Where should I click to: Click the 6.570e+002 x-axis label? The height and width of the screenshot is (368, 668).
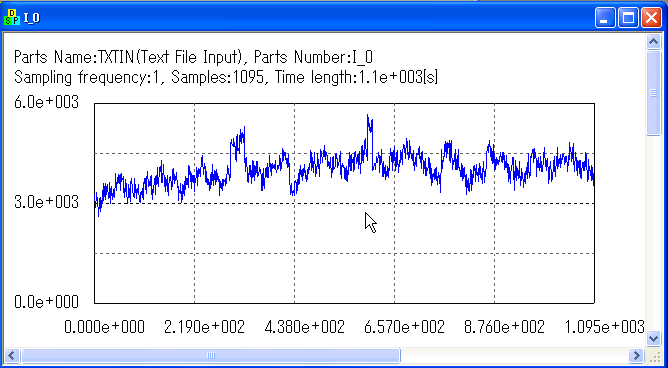[404, 328]
